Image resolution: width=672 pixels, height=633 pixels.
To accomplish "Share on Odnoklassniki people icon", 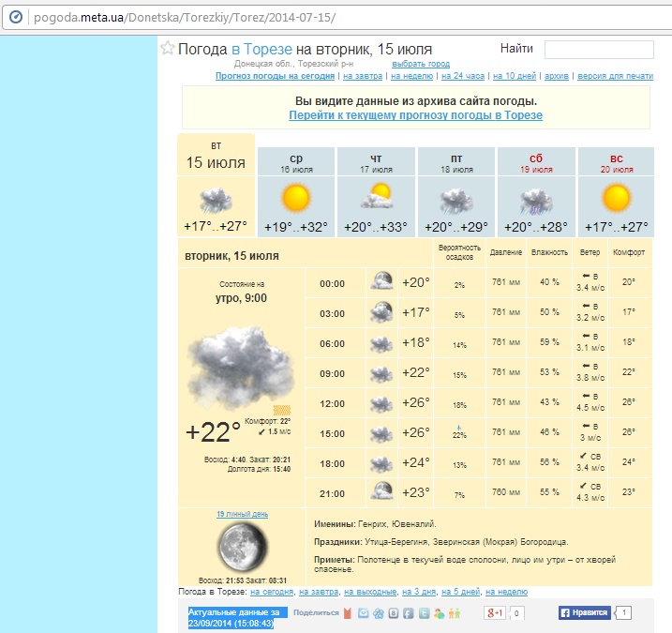I will (455, 613).
